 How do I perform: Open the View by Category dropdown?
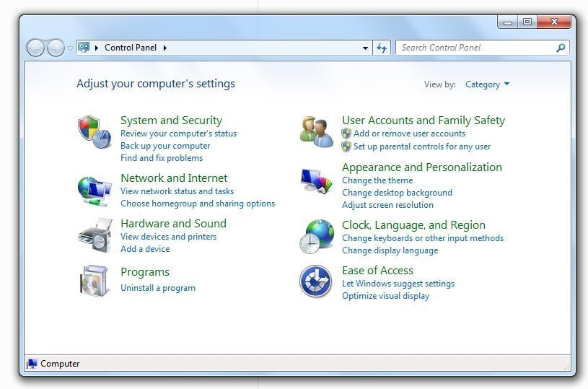point(488,84)
